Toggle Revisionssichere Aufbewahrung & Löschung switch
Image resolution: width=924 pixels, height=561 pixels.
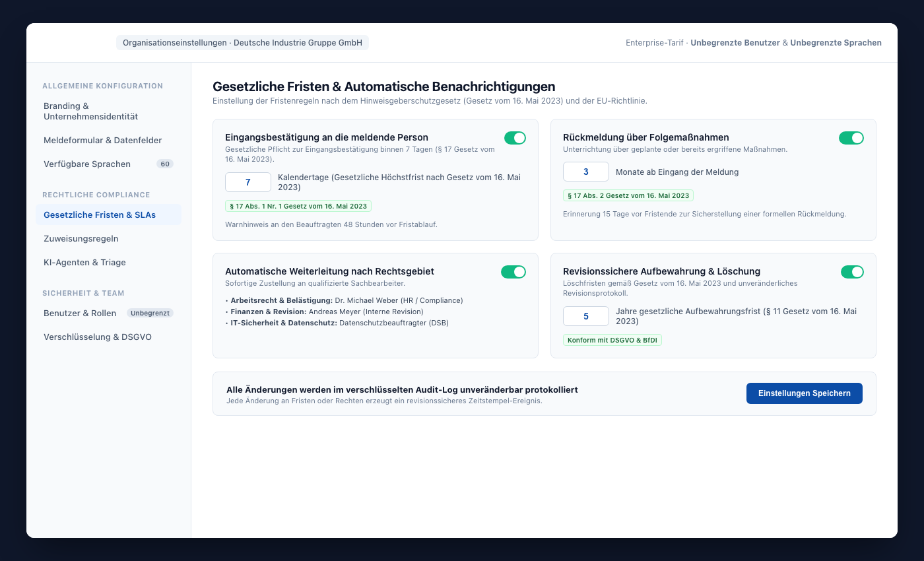click(x=852, y=272)
